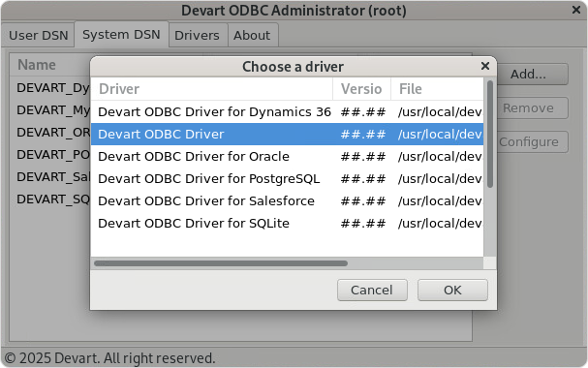Screen dimensions: 588x368
Task: Click file path of the SQLite driver
Action: pyautogui.click(x=440, y=223)
